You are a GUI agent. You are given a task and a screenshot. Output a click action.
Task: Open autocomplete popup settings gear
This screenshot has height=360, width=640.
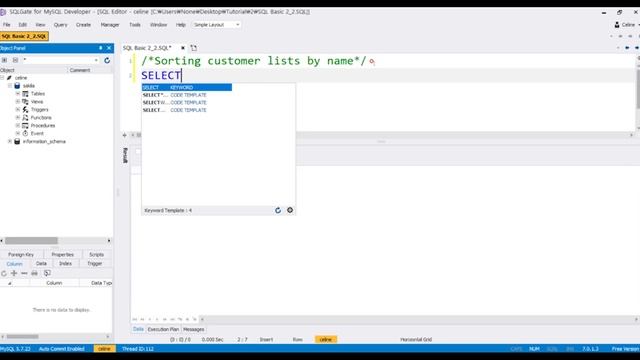click(x=290, y=210)
